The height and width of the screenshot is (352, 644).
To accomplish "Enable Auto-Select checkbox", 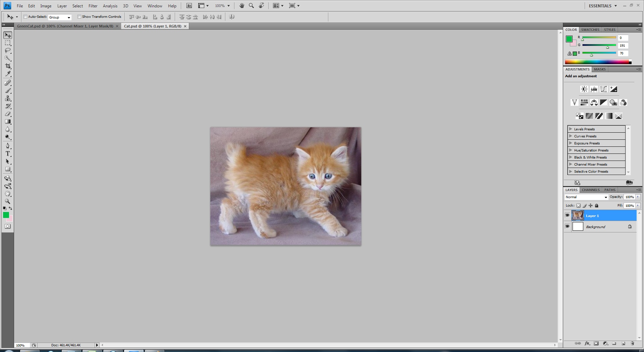I will click(x=25, y=16).
